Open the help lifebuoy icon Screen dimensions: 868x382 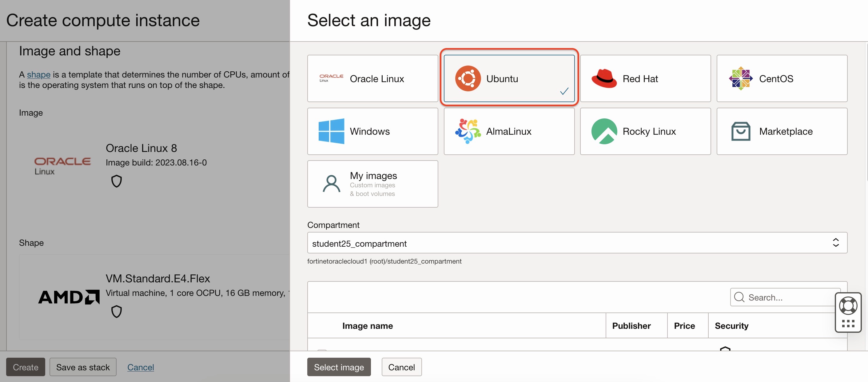tap(848, 305)
